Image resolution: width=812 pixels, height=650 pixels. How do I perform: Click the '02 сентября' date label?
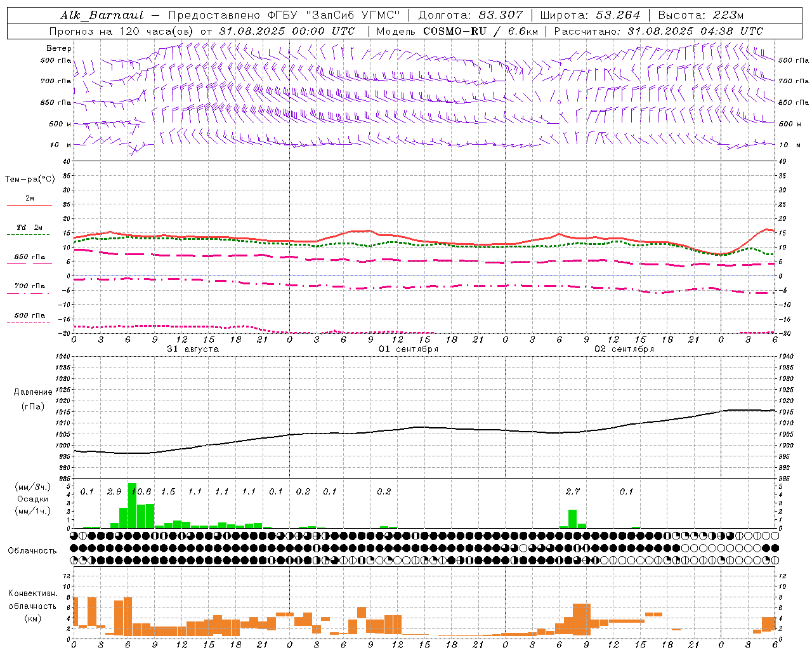pos(624,349)
